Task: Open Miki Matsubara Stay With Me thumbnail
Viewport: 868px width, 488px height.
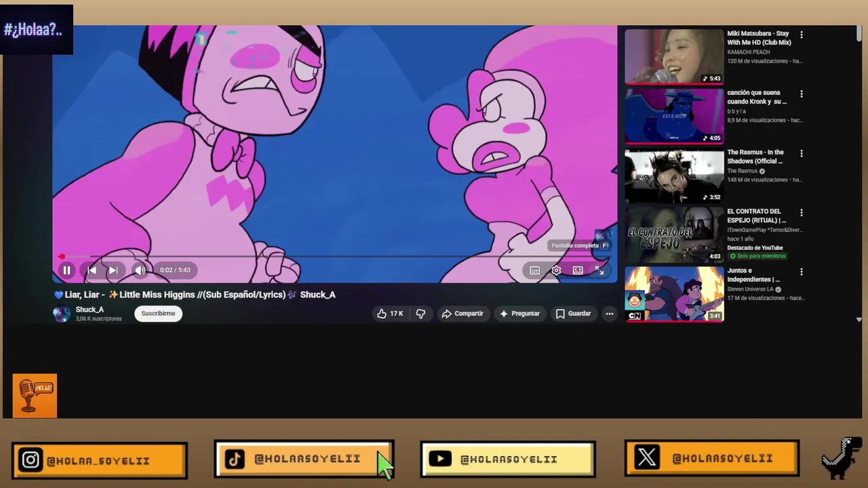Action: 674,56
